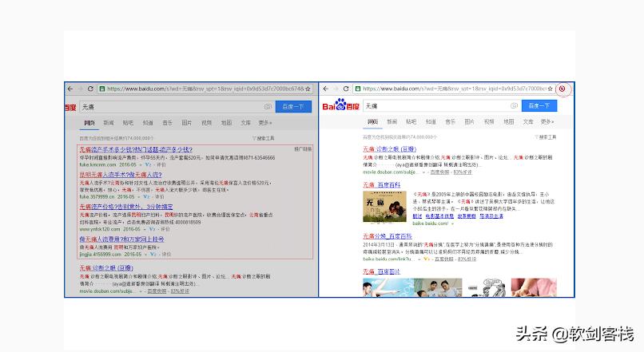Click the forward arrow in the left window
The width and height of the screenshot is (644, 352).
pyautogui.click(x=80, y=89)
